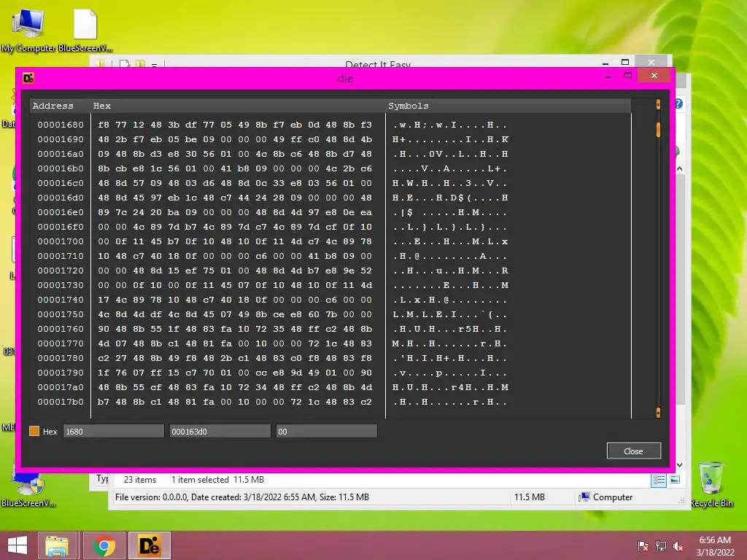Open File Explorer from taskbar
747x560 pixels.
[x=57, y=545]
